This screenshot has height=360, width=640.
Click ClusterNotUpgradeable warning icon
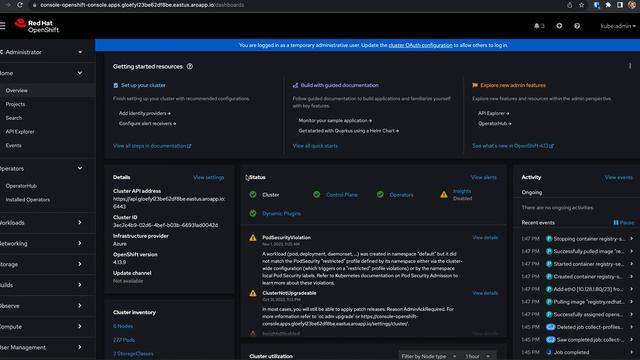(253, 293)
